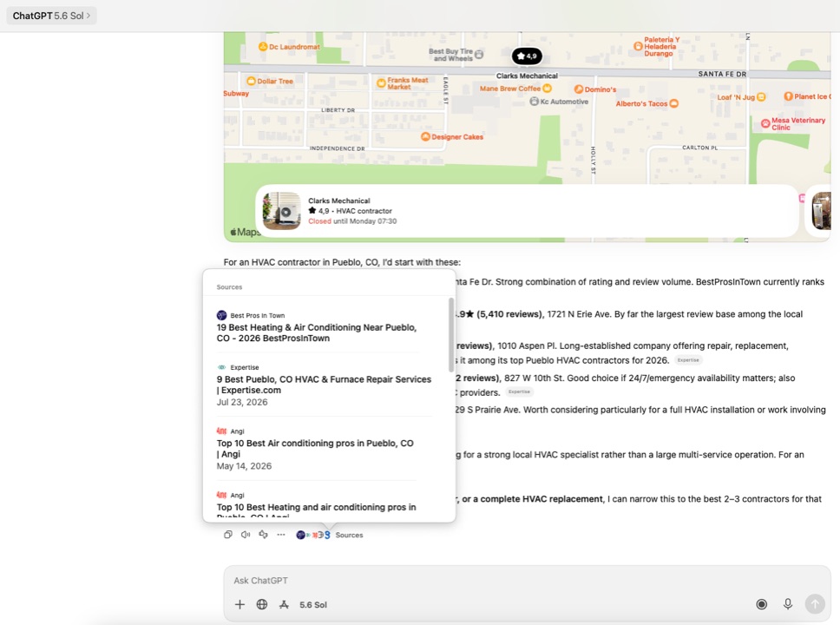The width and height of the screenshot is (840, 625).
Task: Open Angi Top 10 Best Heating source
Action: [316, 503]
